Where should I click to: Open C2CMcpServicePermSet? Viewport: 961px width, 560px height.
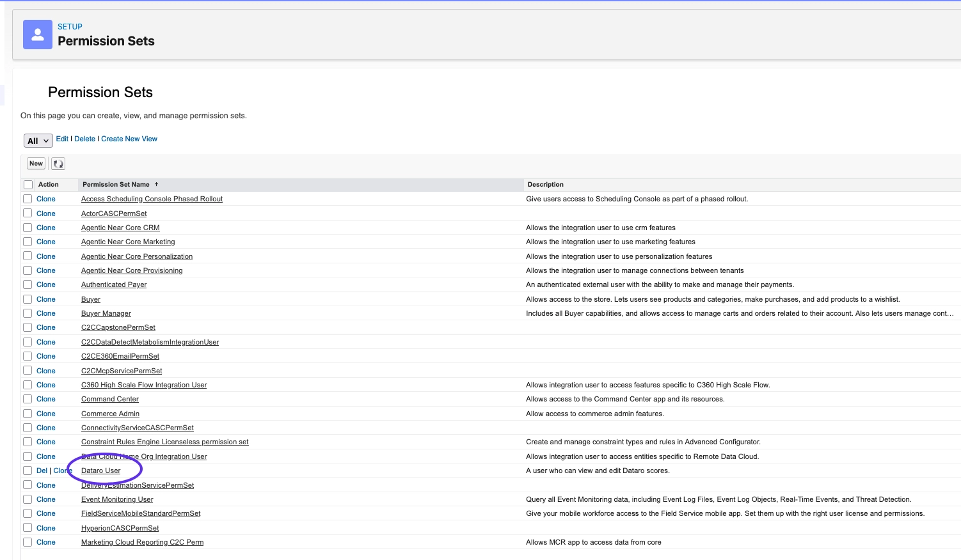tap(122, 371)
